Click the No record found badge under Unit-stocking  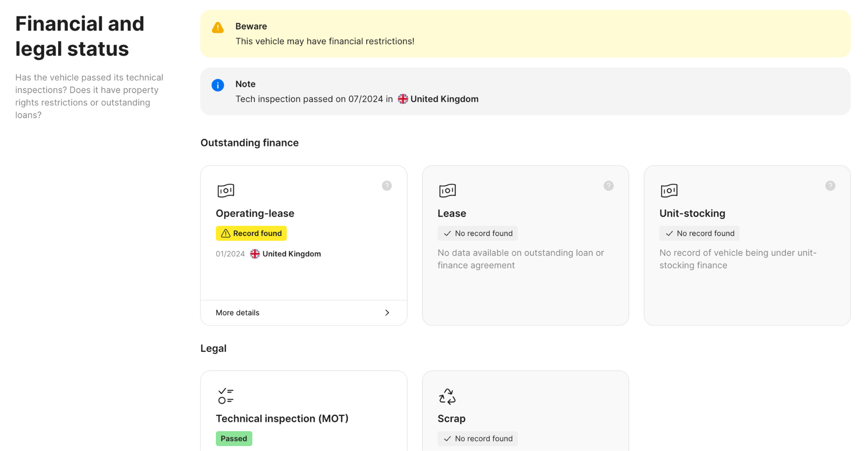tap(699, 234)
